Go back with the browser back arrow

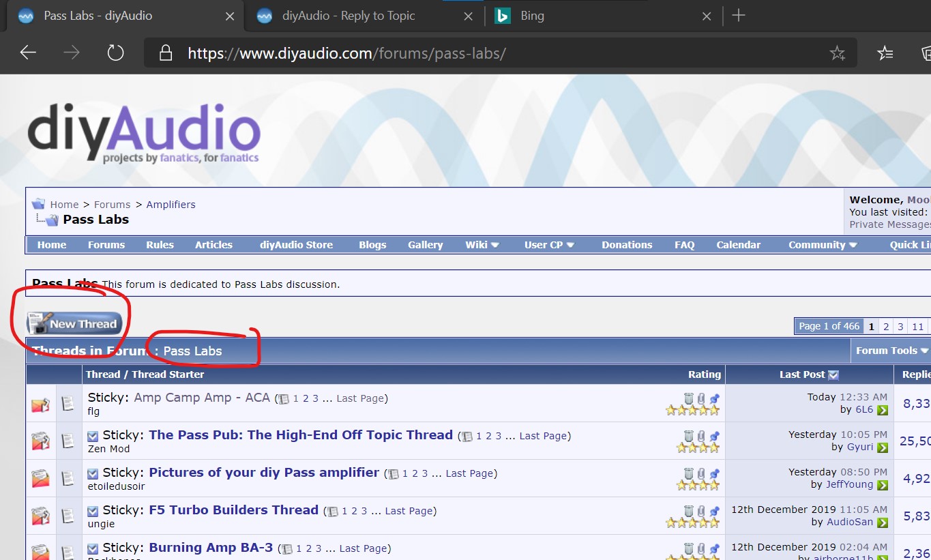pos(28,53)
